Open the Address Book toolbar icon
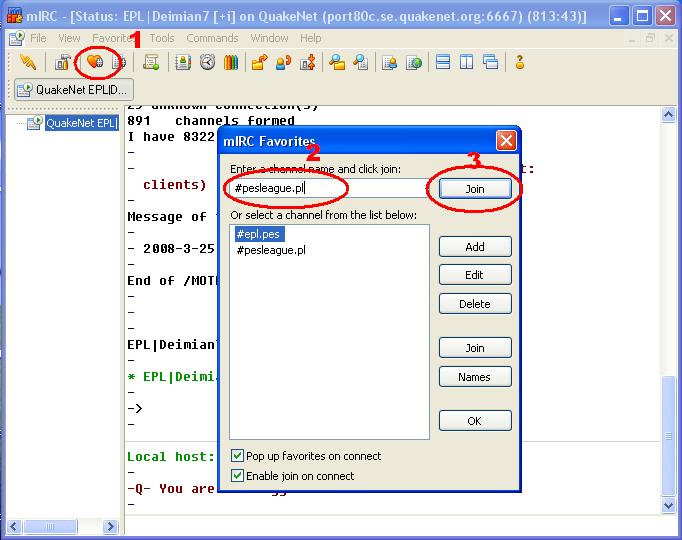The width and height of the screenshot is (682, 540). coord(183,63)
